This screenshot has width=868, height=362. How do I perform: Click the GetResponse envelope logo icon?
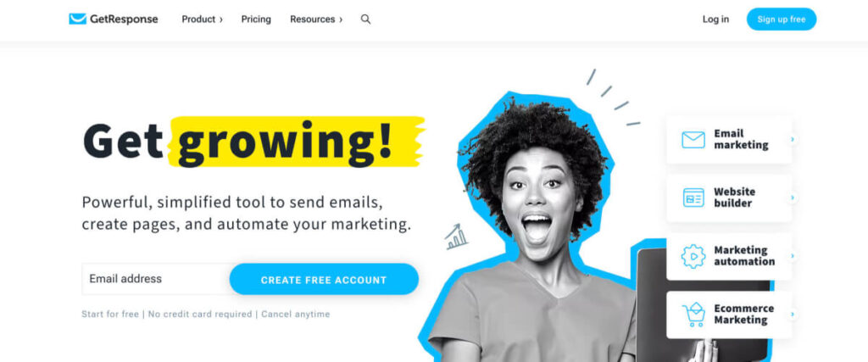[77, 19]
